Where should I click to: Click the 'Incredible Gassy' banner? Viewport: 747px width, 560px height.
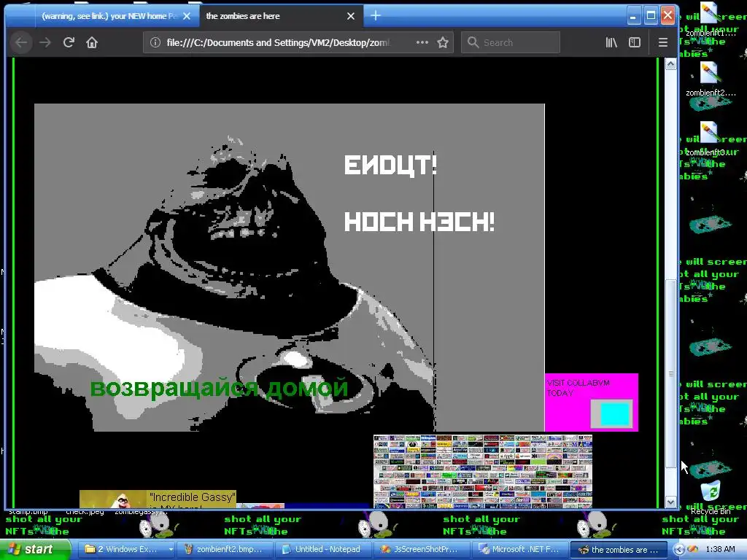158,499
